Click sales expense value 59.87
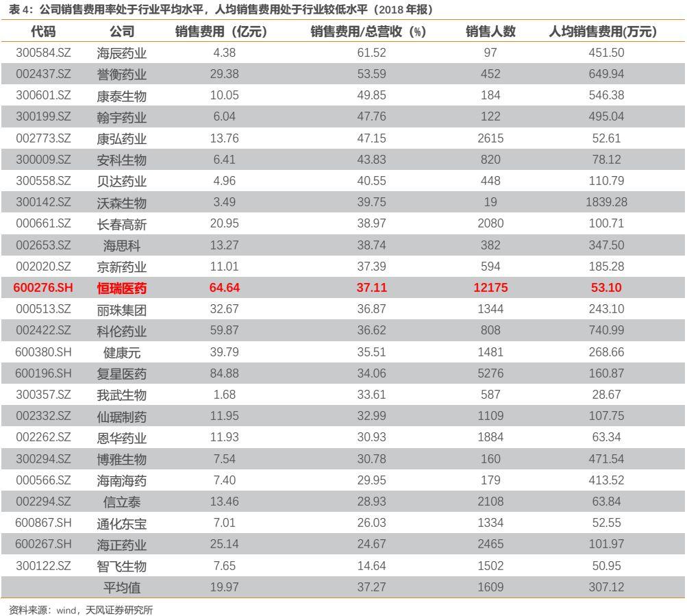 tap(225, 330)
